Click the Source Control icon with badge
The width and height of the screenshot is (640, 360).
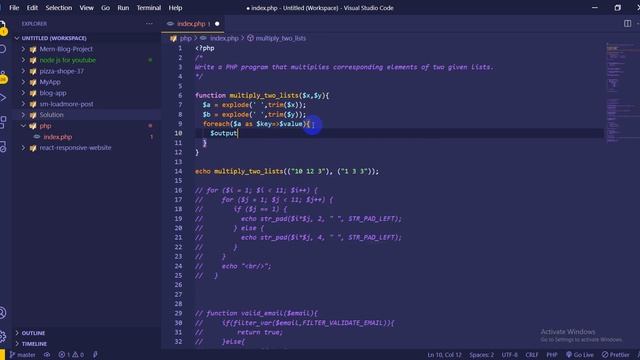(x=3, y=77)
